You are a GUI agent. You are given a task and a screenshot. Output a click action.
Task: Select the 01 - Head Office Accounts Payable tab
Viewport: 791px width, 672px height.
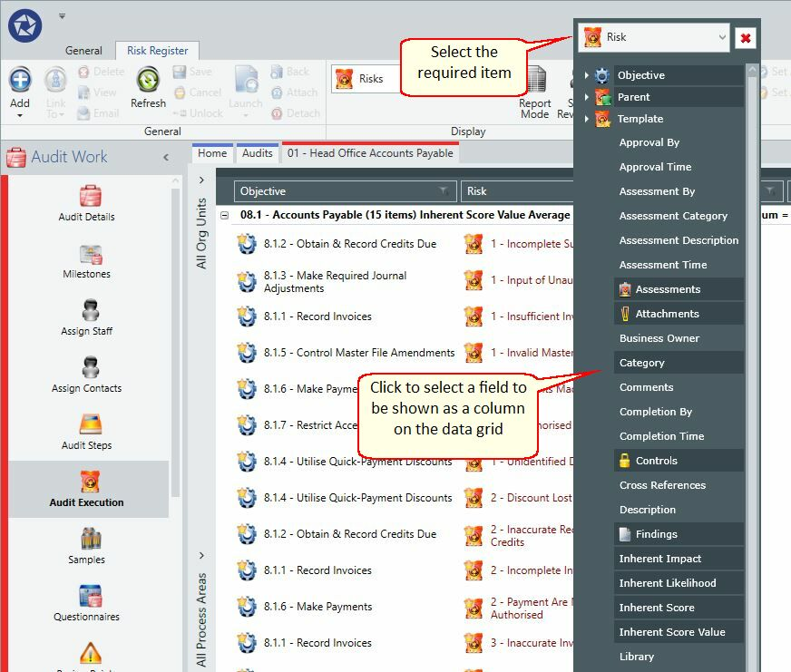(370, 153)
